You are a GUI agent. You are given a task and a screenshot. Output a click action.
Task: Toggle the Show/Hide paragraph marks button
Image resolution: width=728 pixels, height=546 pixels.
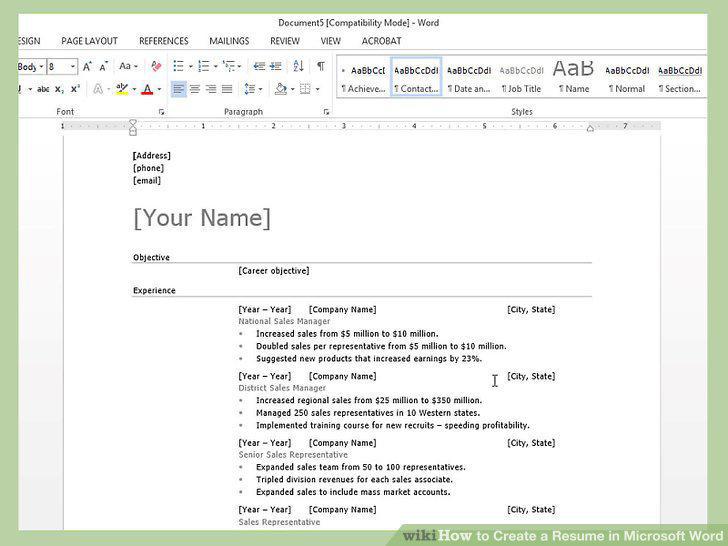click(x=321, y=66)
